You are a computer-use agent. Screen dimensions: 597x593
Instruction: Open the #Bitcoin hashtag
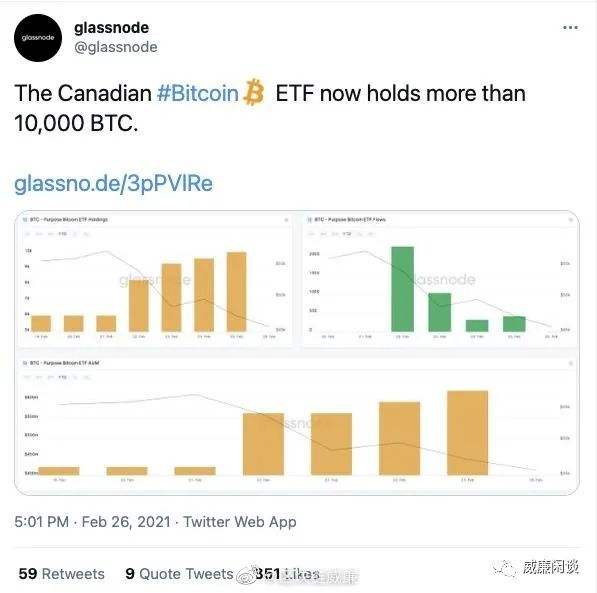point(198,93)
